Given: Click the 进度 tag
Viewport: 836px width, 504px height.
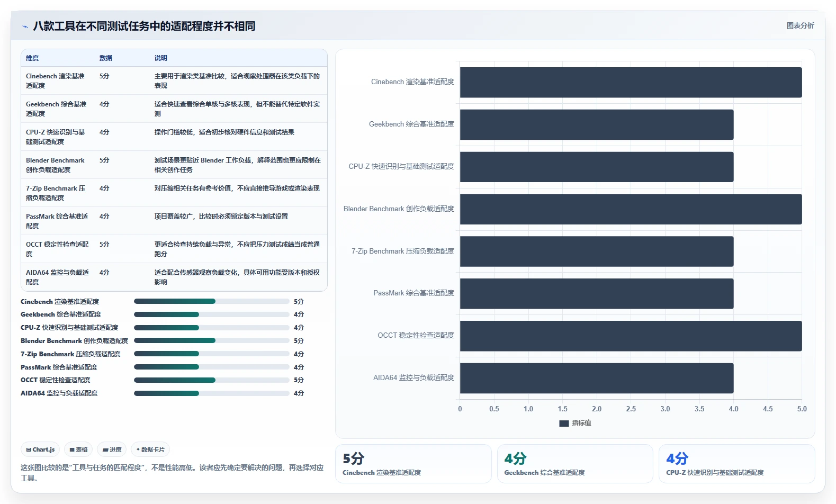Looking at the screenshot, I should (112, 449).
